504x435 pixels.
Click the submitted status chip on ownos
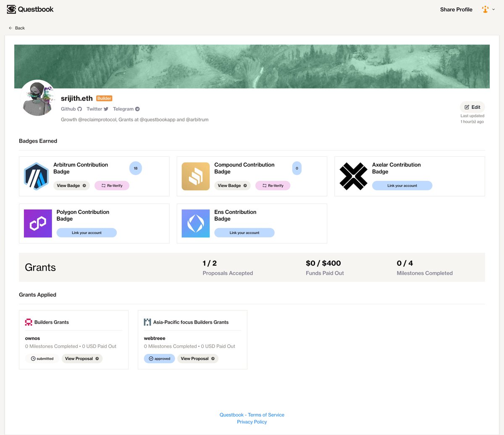pos(42,359)
